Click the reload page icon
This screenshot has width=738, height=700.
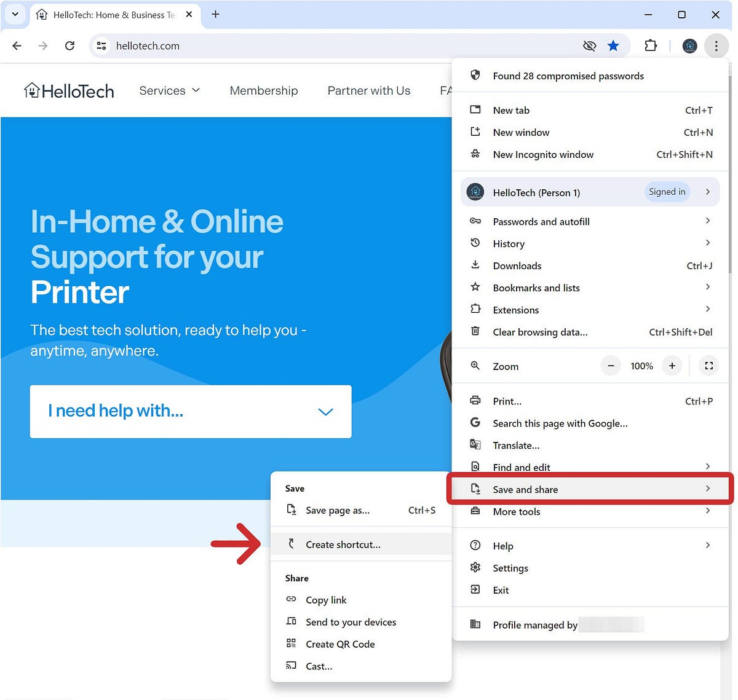[69, 45]
